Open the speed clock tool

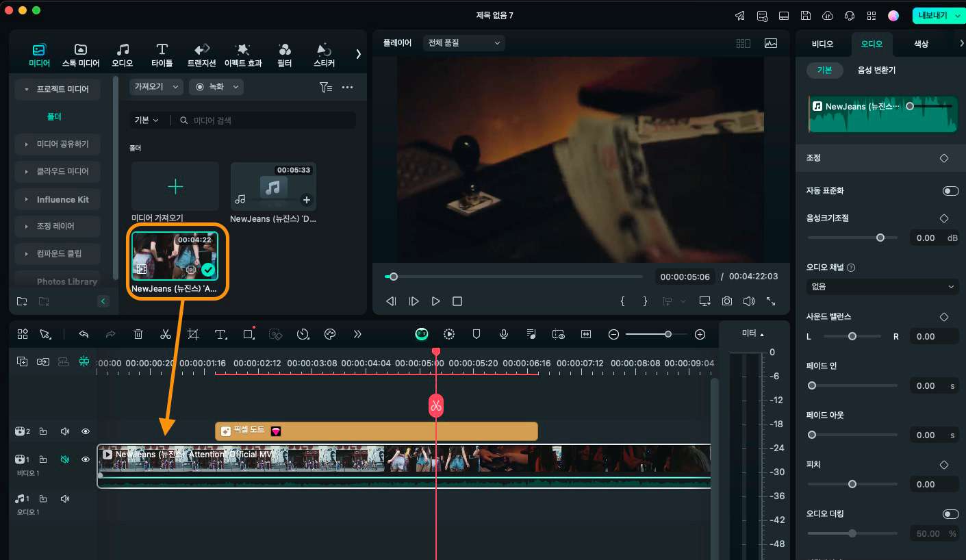pos(303,334)
